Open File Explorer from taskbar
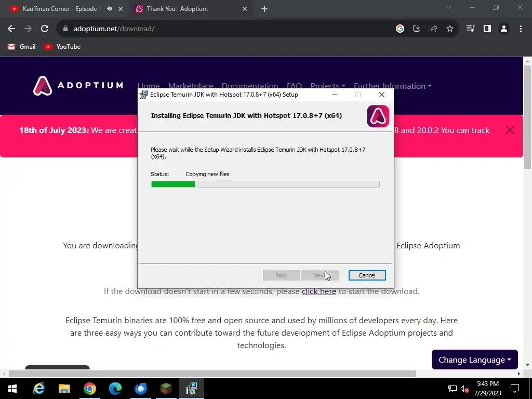Screen dimensions: 532x399 (x=64, y=389)
